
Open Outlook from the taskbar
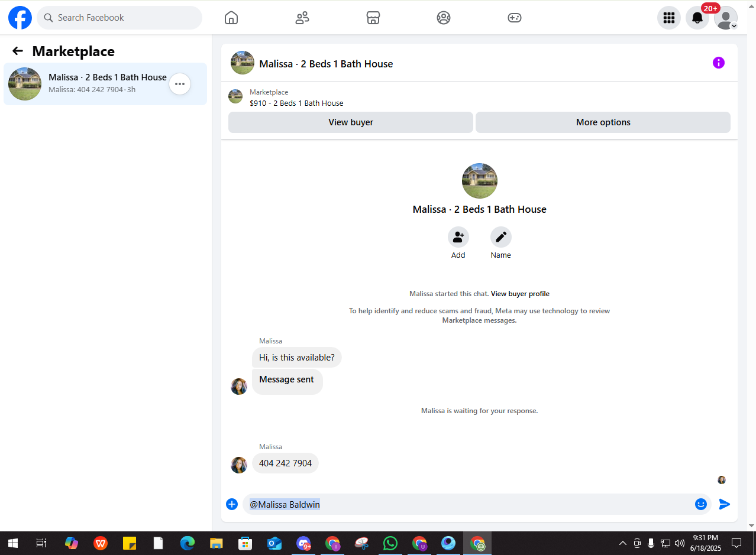click(x=274, y=543)
